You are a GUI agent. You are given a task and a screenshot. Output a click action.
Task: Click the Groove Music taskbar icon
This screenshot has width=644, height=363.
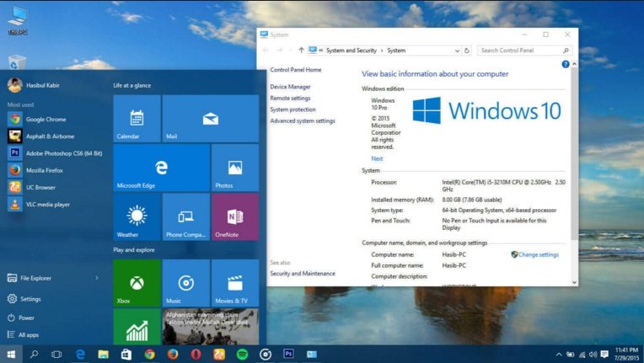(266, 354)
